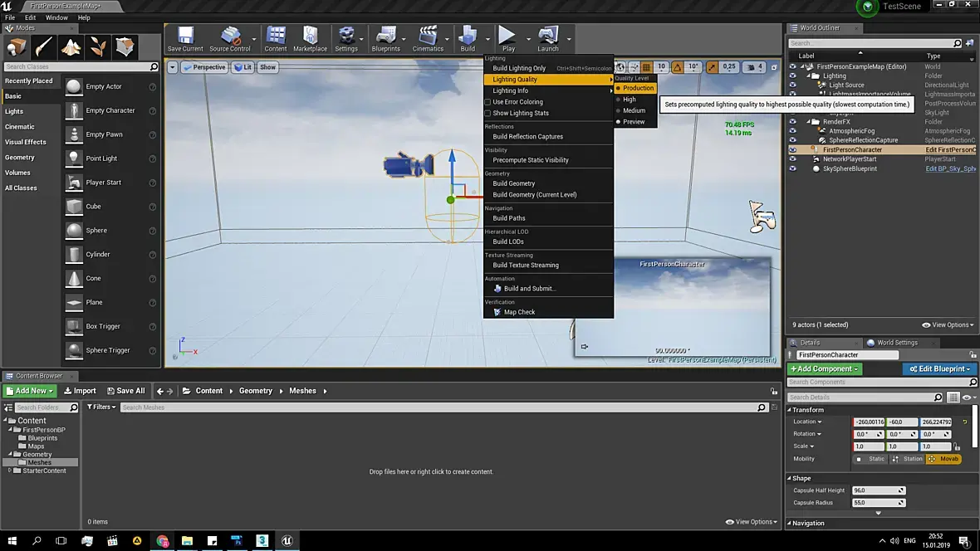Switch to the World Settings tab
Image resolution: width=980 pixels, height=551 pixels.
pyautogui.click(x=897, y=343)
